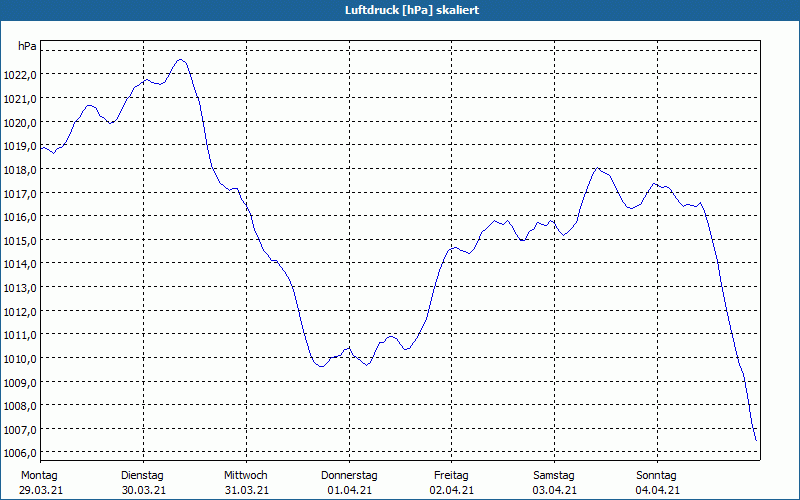Select the 1019,0 axis value
Viewport: 800px width, 500px height.
[20, 146]
